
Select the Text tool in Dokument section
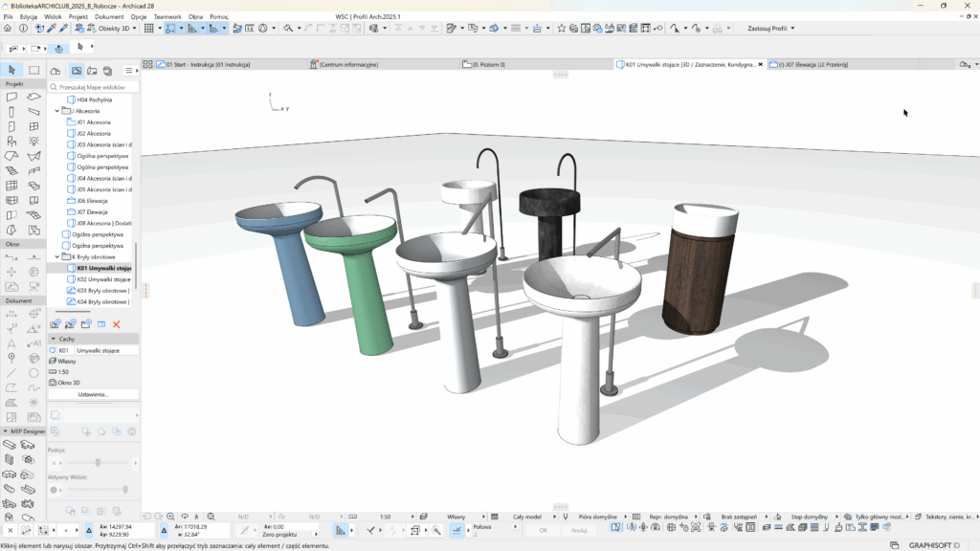(11, 342)
